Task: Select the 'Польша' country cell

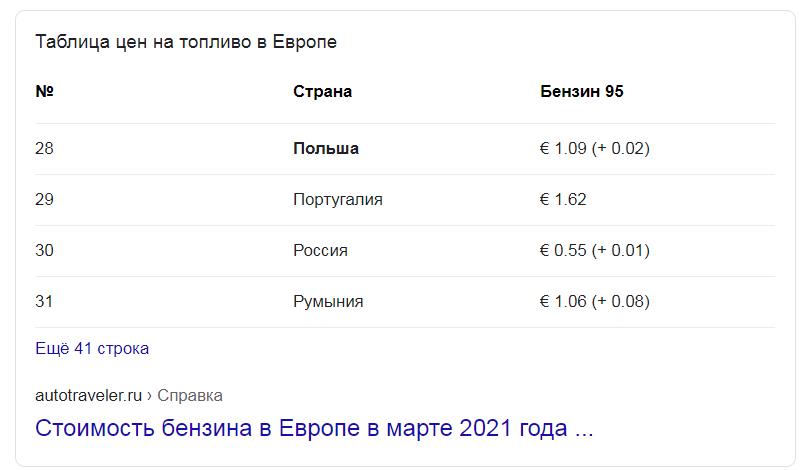Action: tap(326, 149)
